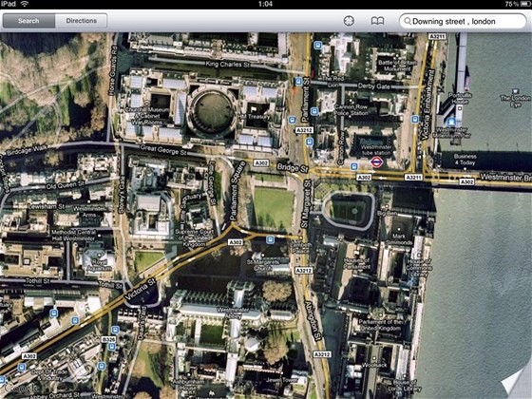Tap the 'Lewisham St' label
The width and height of the screenshot is (532, 399).
[47, 206]
